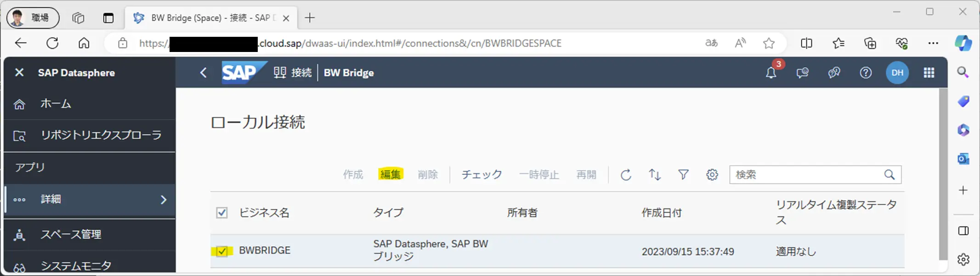Refresh the connections list
Viewport: 980px width, 276px height.
click(626, 175)
